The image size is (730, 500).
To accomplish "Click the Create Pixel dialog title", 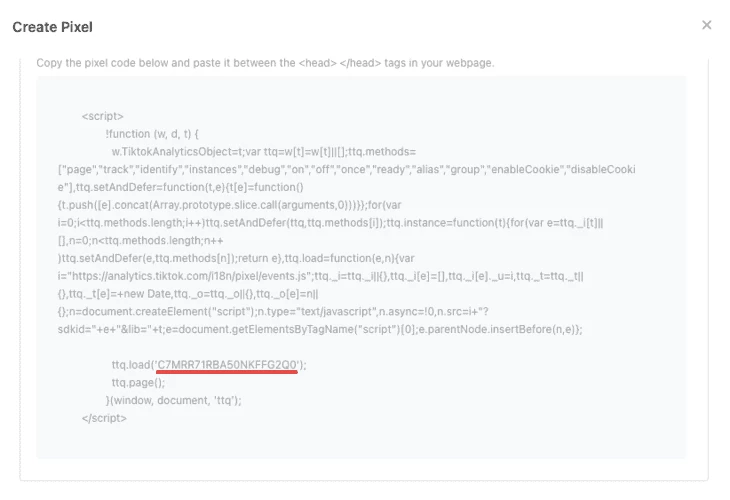I will coord(53,27).
